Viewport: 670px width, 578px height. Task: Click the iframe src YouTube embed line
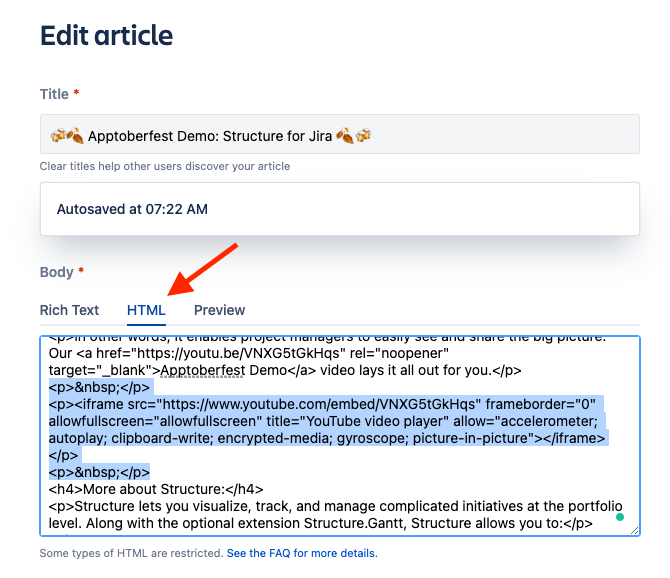(322, 404)
